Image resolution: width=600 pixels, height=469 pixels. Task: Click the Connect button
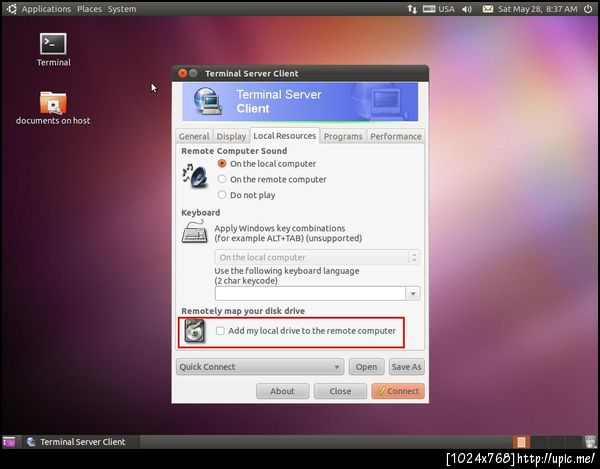398,391
